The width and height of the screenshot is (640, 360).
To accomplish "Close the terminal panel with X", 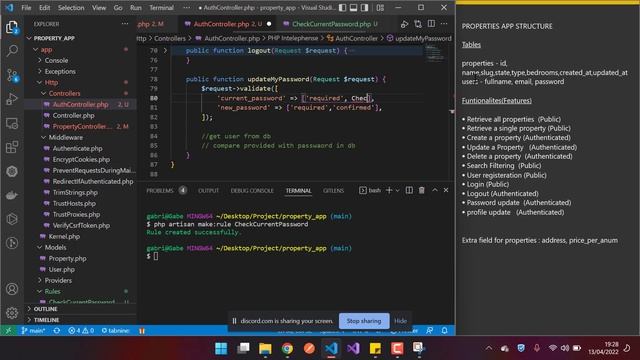I will 446,190.
